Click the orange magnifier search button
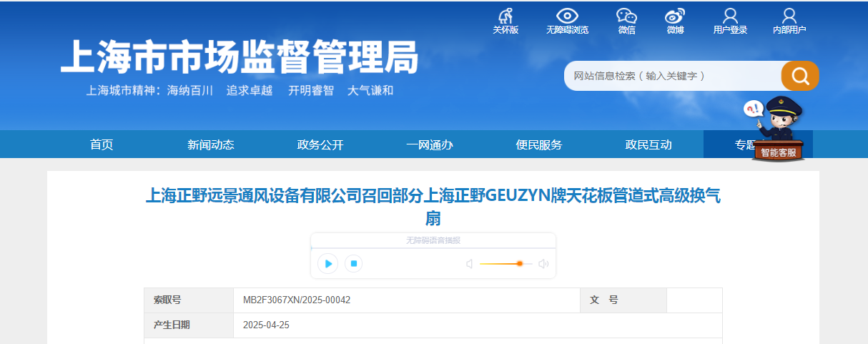The width and height of the screenshot is (868, 344). (800, 76)
